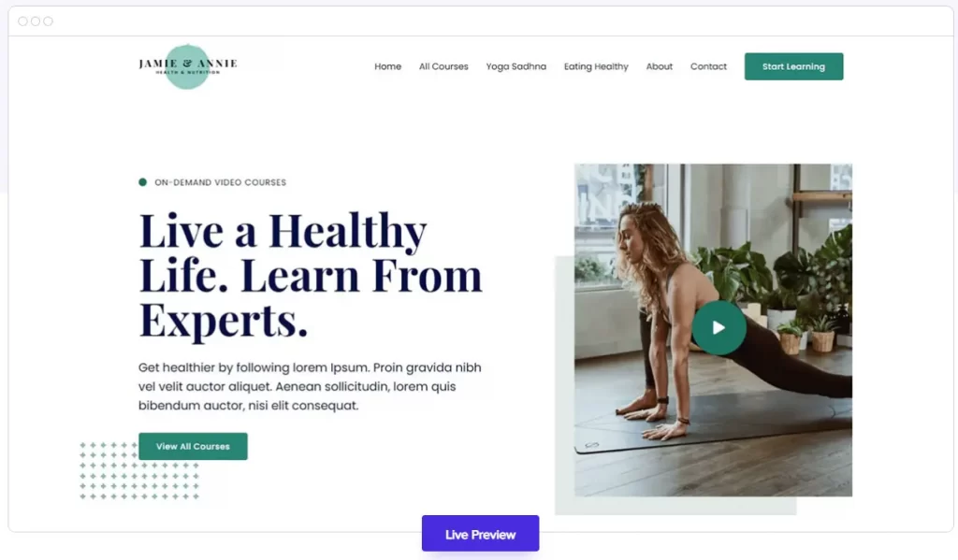
Task: Click the third browser window circle
Action: [x=48, y=22]
